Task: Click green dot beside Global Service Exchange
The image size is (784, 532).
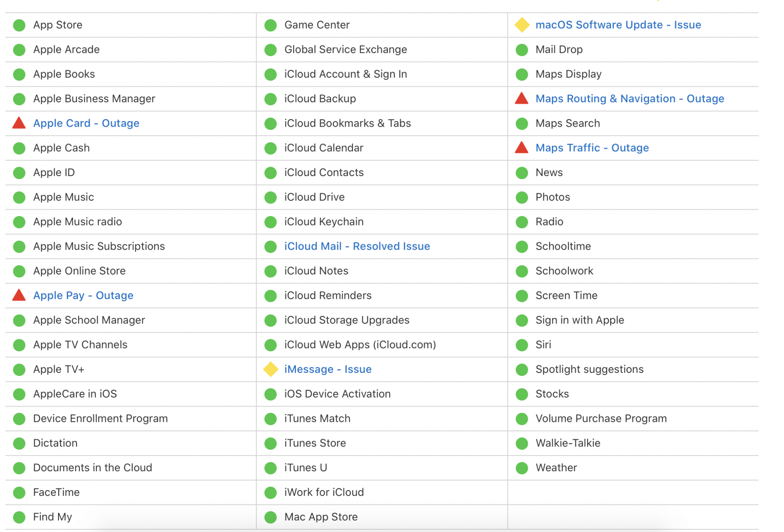Action: [270, 50]
